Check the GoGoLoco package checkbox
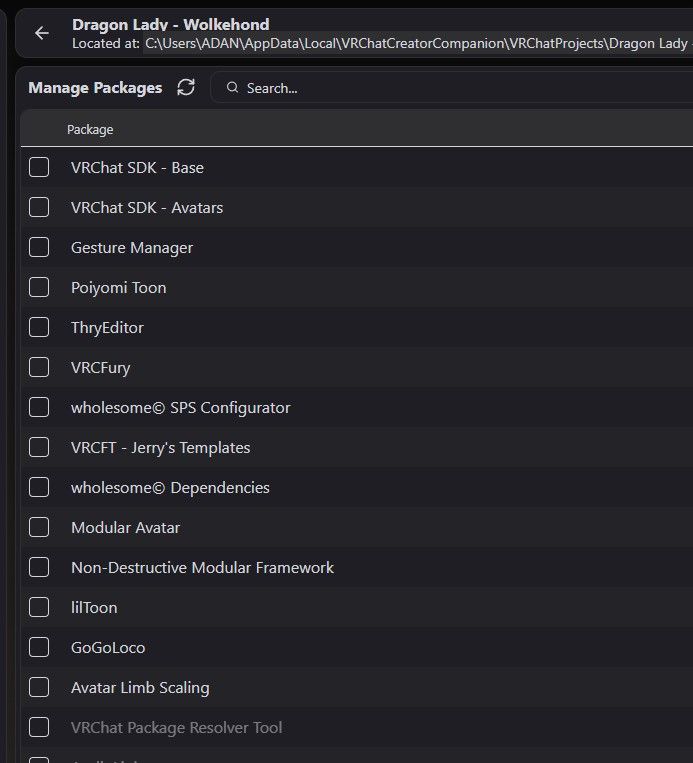Image resolution: width=693 pixels, height=763 pixels. tap(39, 647)
